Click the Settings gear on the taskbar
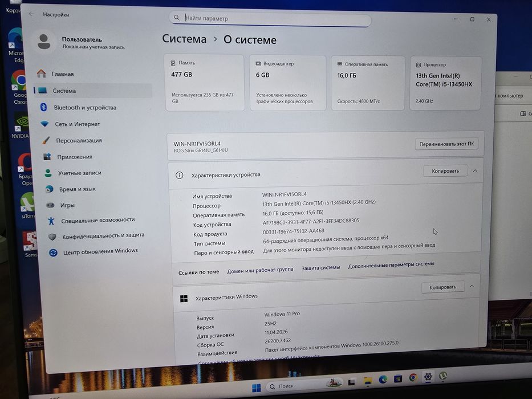Viewport: 532px width, 399px height. 428,377
